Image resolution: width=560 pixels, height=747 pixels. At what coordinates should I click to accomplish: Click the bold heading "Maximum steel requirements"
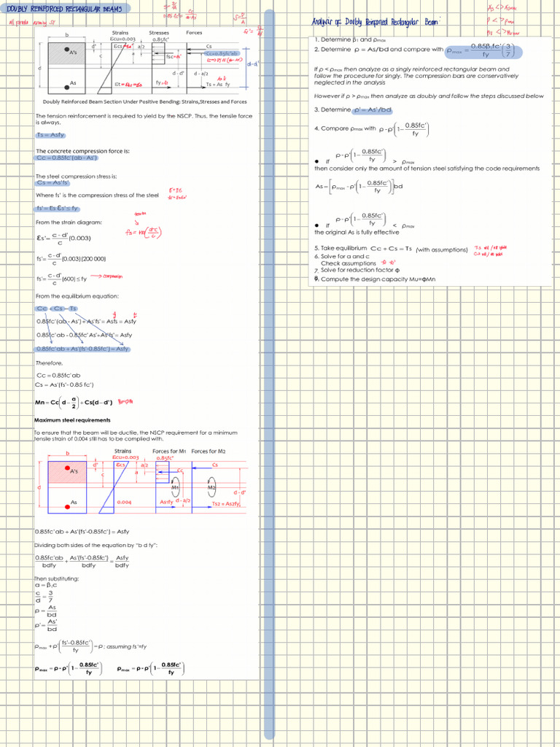coord(72,420)
